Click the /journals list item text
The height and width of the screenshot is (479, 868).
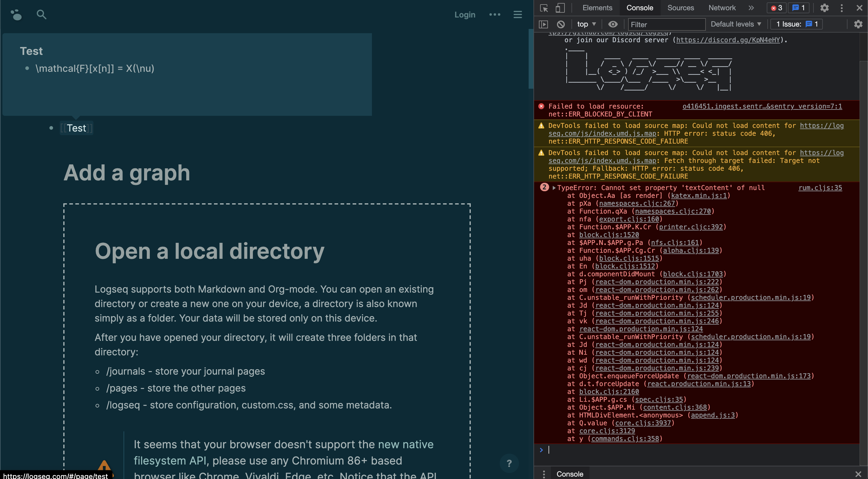coord(185,371)
